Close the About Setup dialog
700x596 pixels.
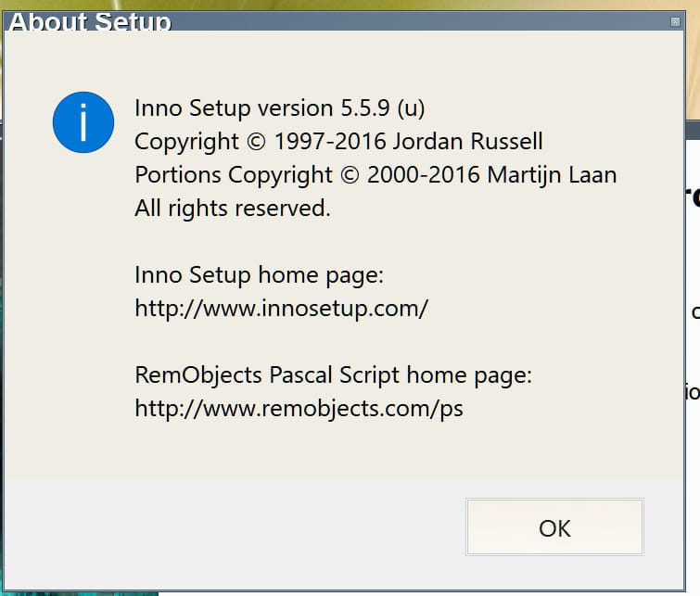pos(675,21)
